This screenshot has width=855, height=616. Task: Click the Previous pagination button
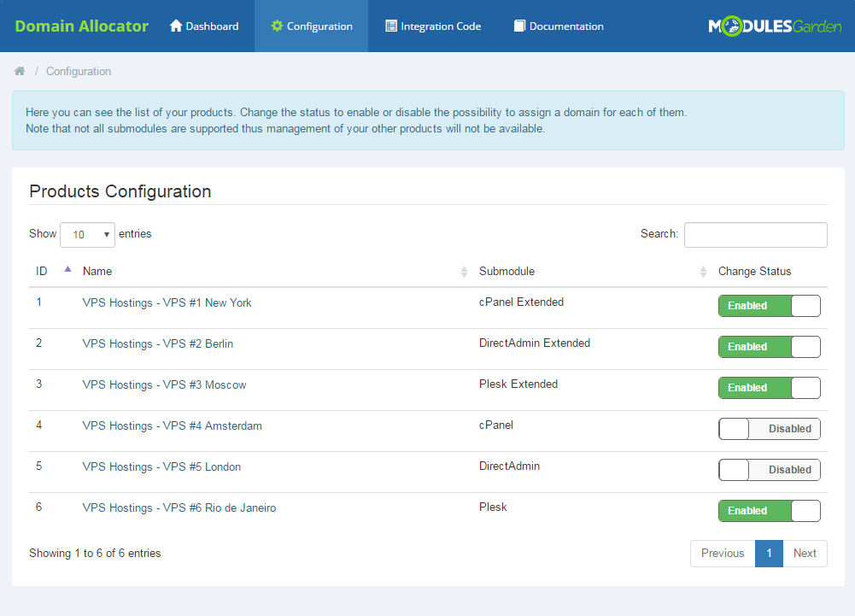722,553
